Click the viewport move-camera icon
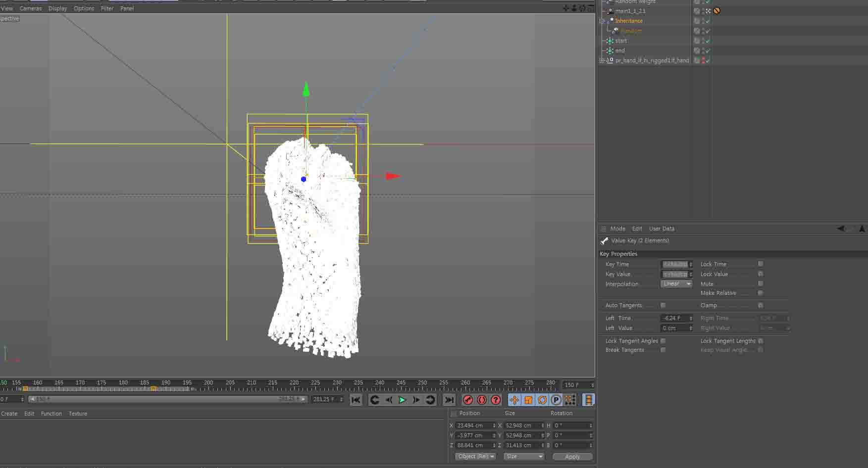Screen dimensions: 868x468 (566, 8)
